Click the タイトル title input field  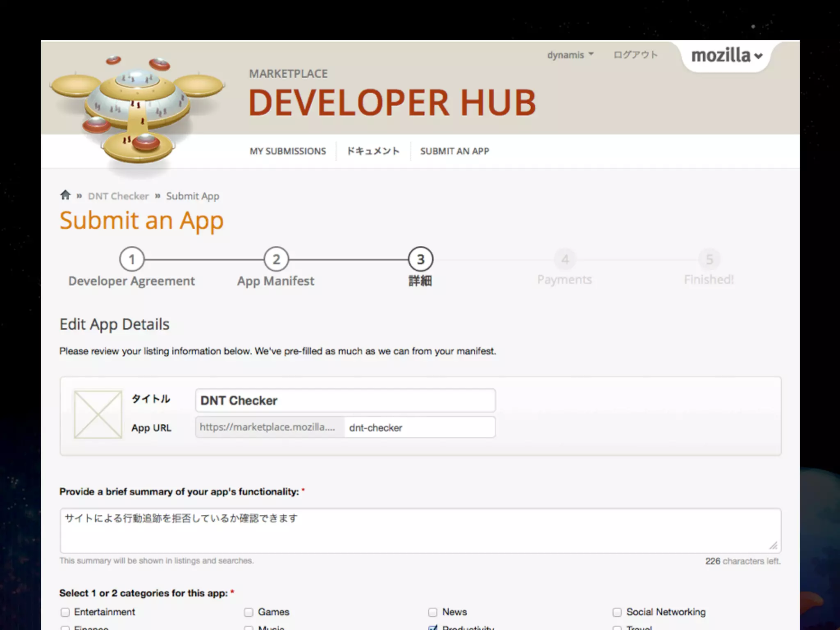pos(345,400)
